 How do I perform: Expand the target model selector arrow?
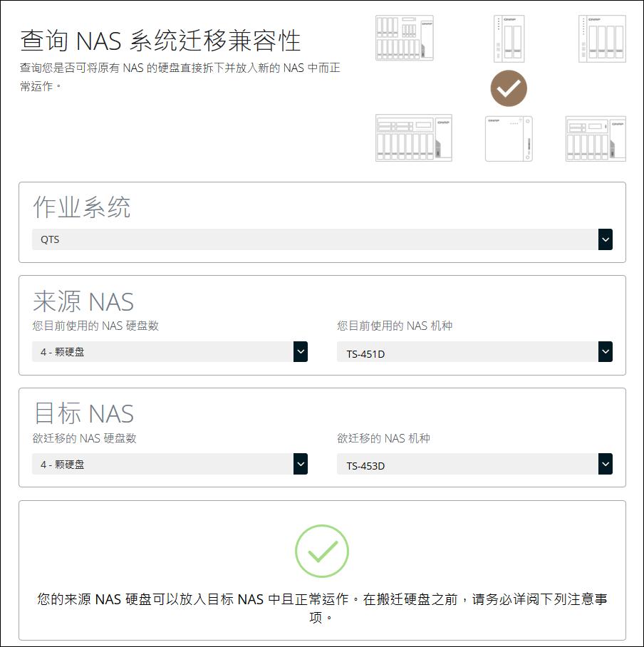pyautogui.click(x=605, y=463)
